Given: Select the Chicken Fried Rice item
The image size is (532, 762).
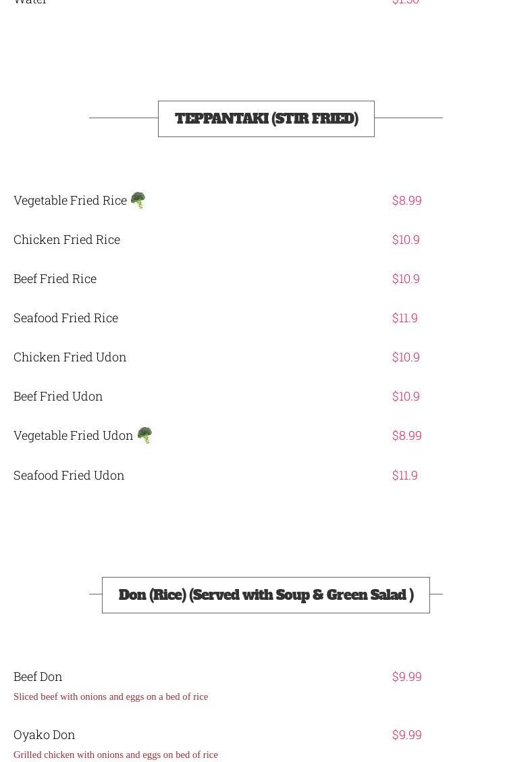Looking at the screenshot, I should [x=67, y=240].
